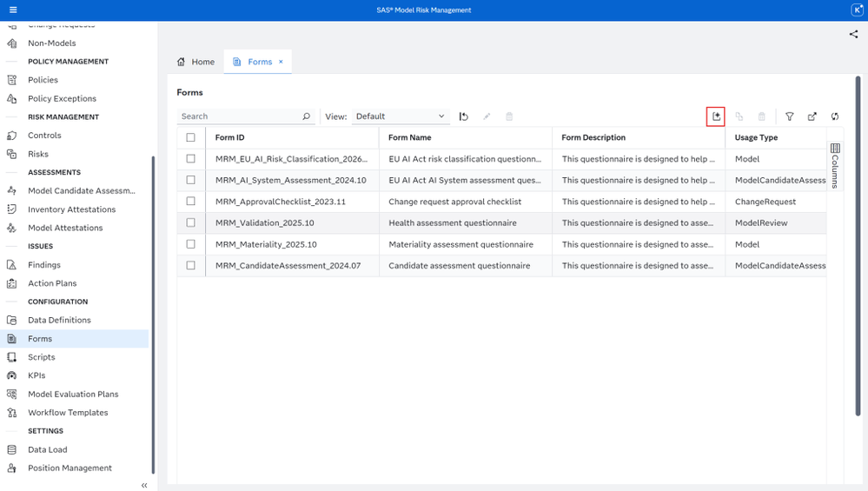Check the MRM_Materiality_2025.10 row checkbox
Image resolution: width=868 pixels, height=491 pixels.
tap(190, 244)
